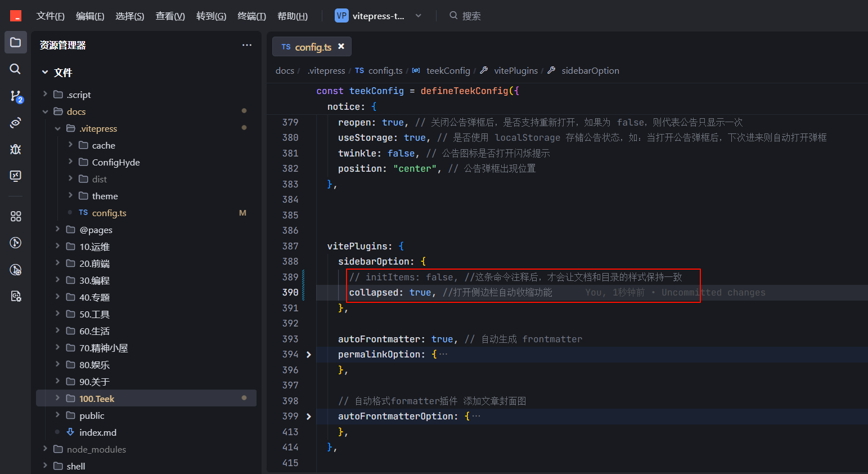
Task: Click the remote screen icon in activity bar
Action: click(x=16, y=176)
